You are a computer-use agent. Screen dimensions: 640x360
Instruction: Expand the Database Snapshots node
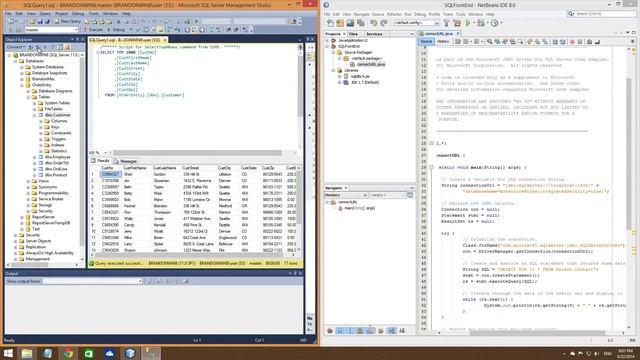tap(22, 73)
